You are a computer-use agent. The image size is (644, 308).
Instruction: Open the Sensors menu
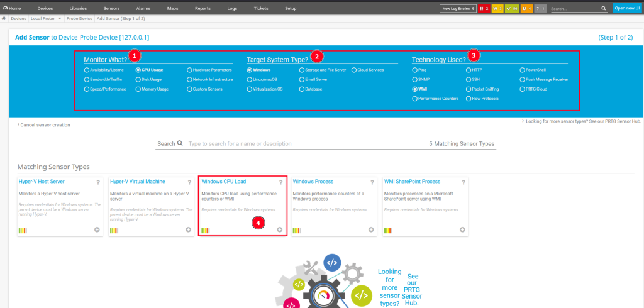coord(111,9)
